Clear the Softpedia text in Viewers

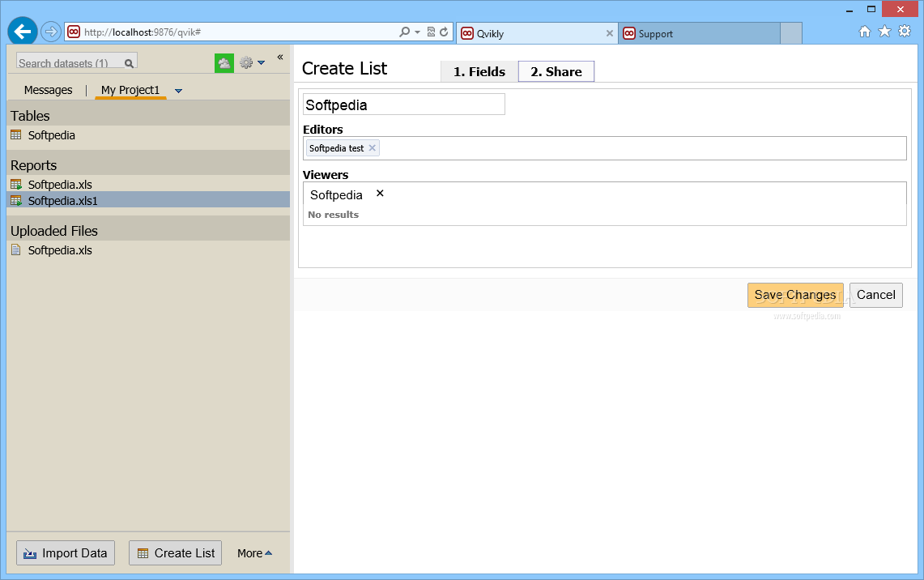coord(380,194)
